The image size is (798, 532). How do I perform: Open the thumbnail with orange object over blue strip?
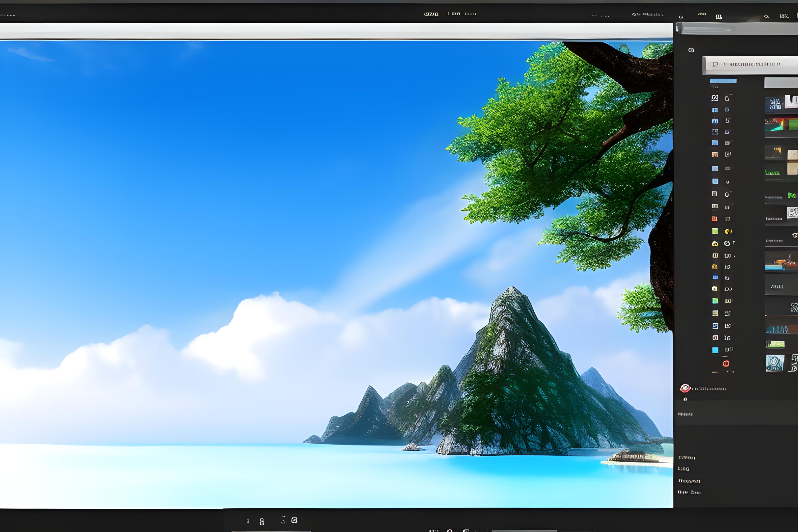point(781,261)
